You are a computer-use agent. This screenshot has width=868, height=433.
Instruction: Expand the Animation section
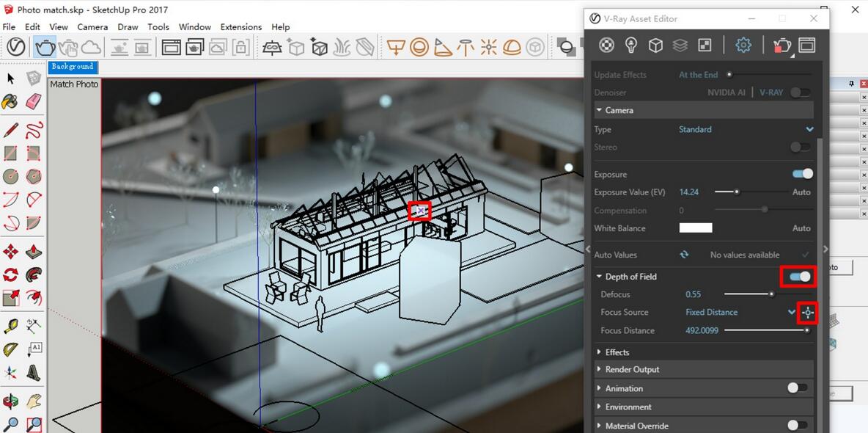[600, 389]
